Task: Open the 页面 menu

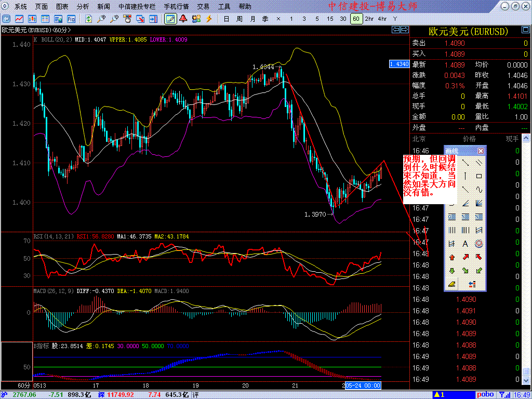Action: (42, 6)
